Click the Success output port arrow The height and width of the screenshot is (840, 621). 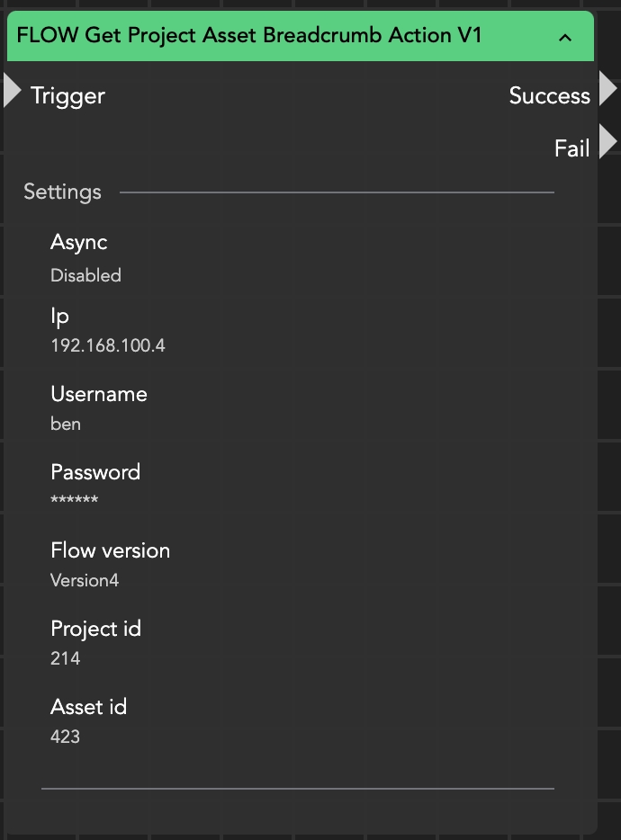608,89
